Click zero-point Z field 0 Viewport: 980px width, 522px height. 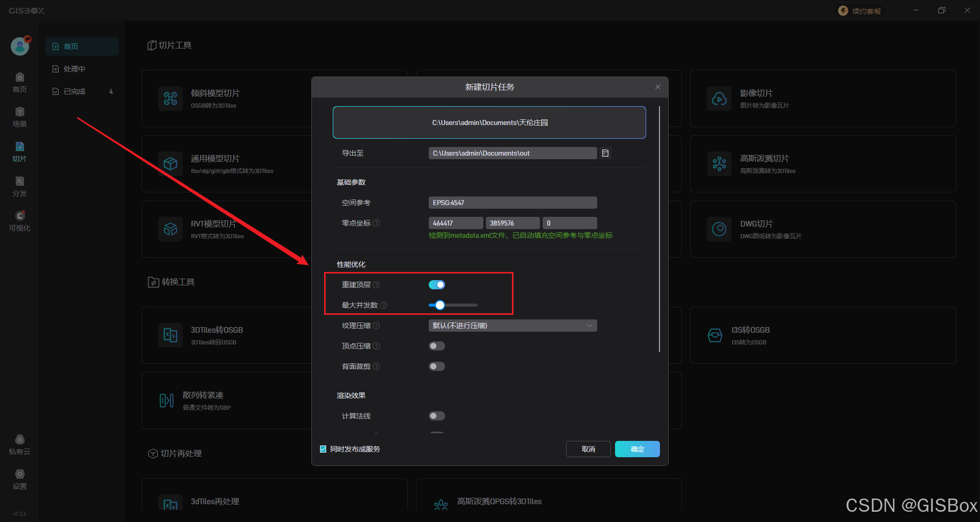(x=570, y=223)
